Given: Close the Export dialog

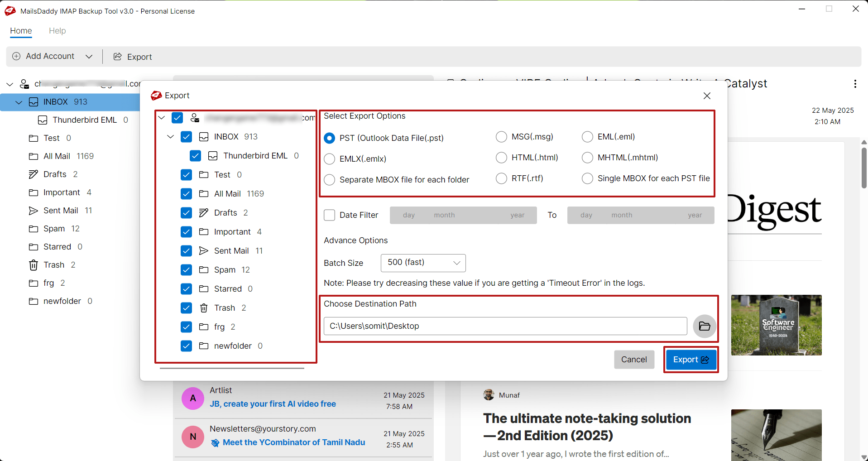Looking at the screenshot, I should coord(707,96).
